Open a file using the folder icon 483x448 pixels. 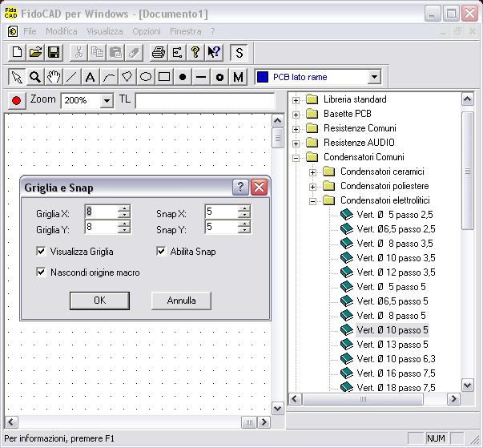click(35, 52)
